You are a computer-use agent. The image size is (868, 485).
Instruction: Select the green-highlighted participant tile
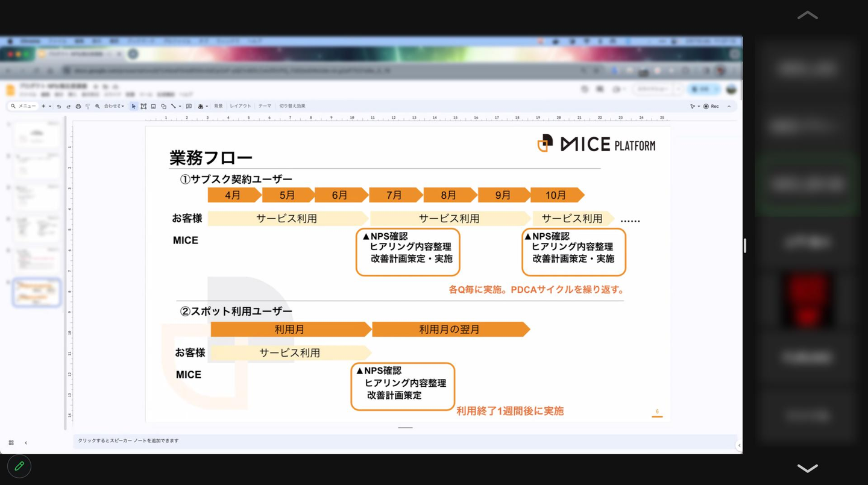[x=808, y=185]
